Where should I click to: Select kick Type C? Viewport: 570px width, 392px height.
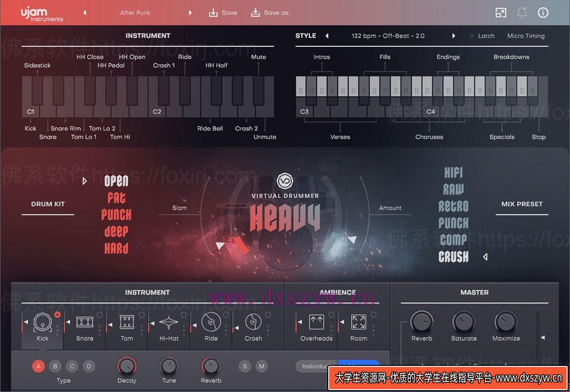click(x=72, y=366)
